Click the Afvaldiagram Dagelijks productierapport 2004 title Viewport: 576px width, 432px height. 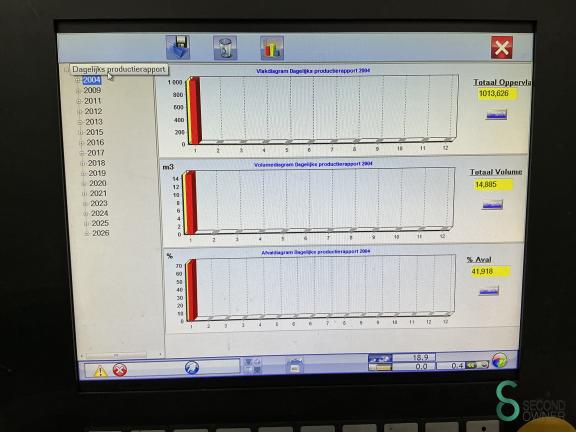click(x=316, y=252)
